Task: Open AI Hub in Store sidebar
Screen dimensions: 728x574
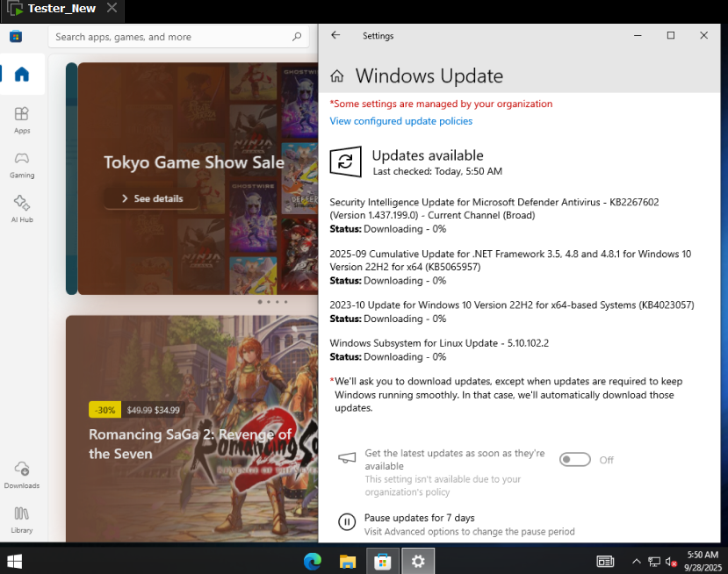Action: click(22, 209)
